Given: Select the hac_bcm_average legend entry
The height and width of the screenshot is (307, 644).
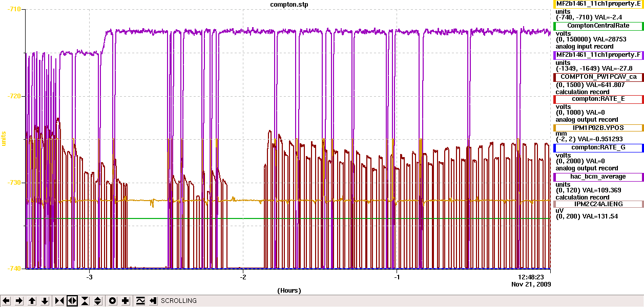Looking at the screenshot, I should pos(598,177).
